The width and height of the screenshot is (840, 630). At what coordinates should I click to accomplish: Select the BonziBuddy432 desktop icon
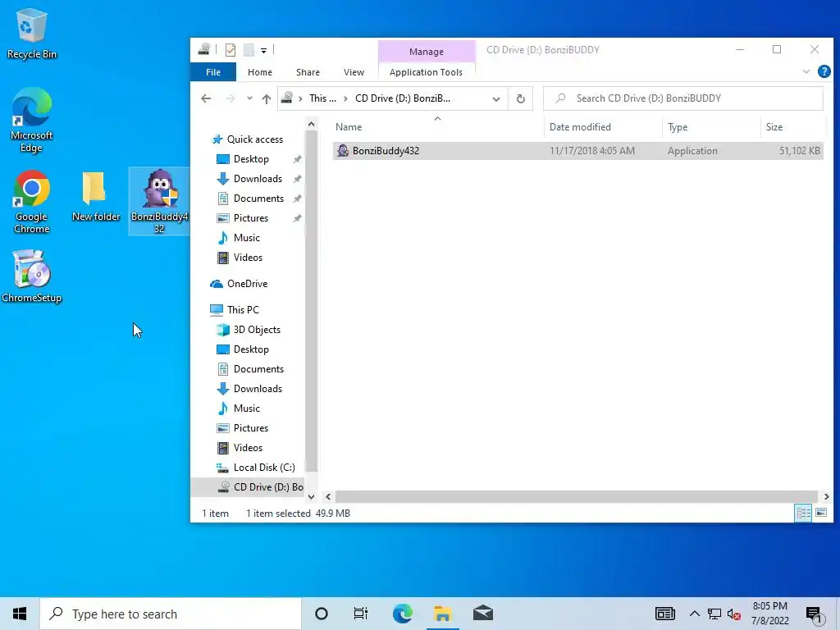(x=159, y=202)
